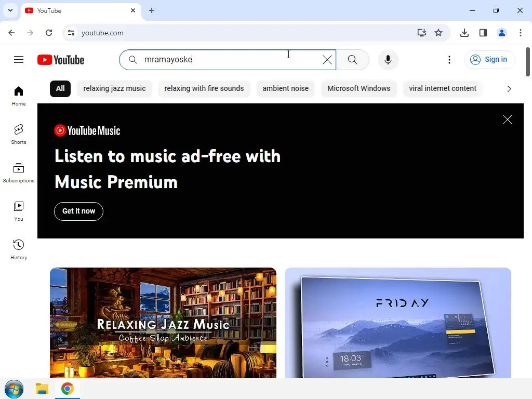Open History from the sidebar
The width and height of the screenshot is (532, 399).
(x=19, y=249)
